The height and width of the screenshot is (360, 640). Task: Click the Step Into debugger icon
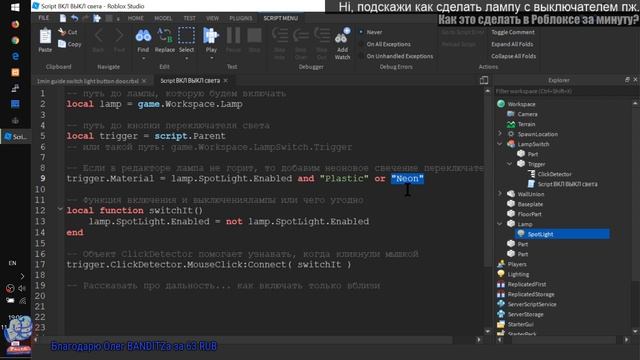280,36
